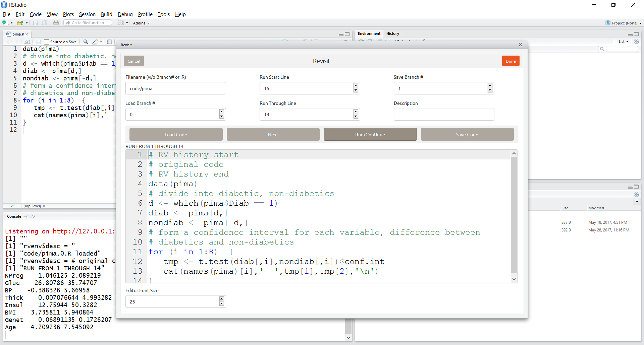Click the compile notebook icon in editor

[x=109, y=42]
